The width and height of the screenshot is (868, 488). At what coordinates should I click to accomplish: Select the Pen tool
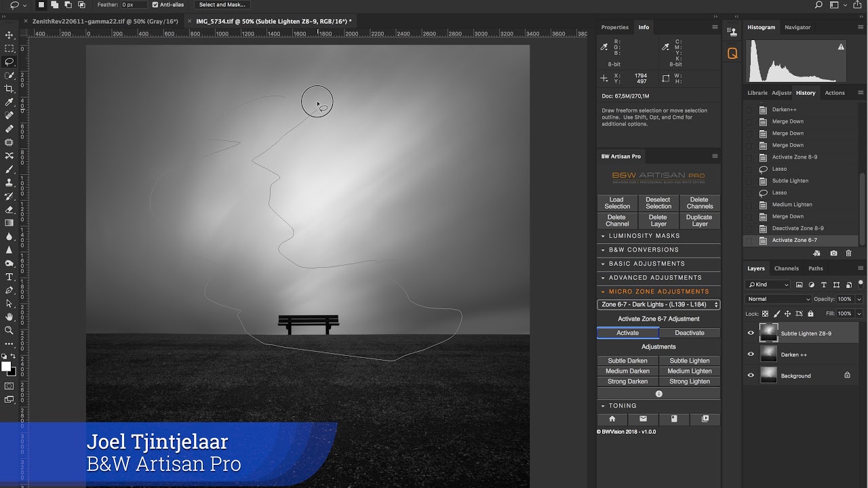point(9,290)
